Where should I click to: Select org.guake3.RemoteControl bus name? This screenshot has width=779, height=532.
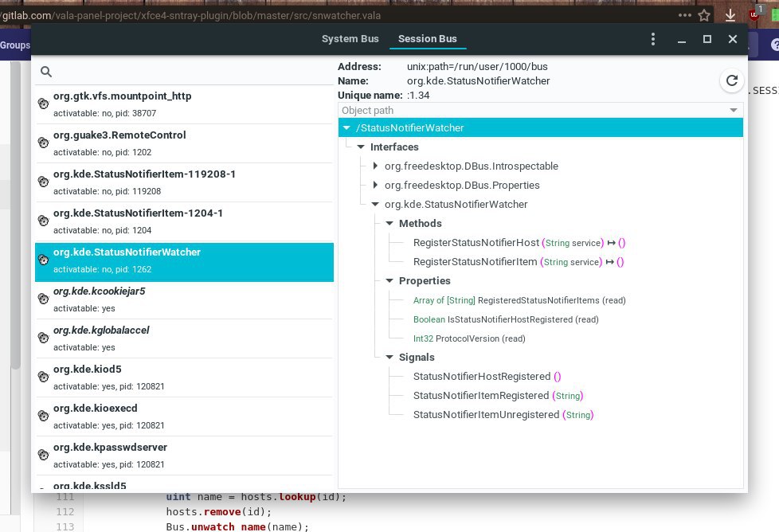[184, 143]
